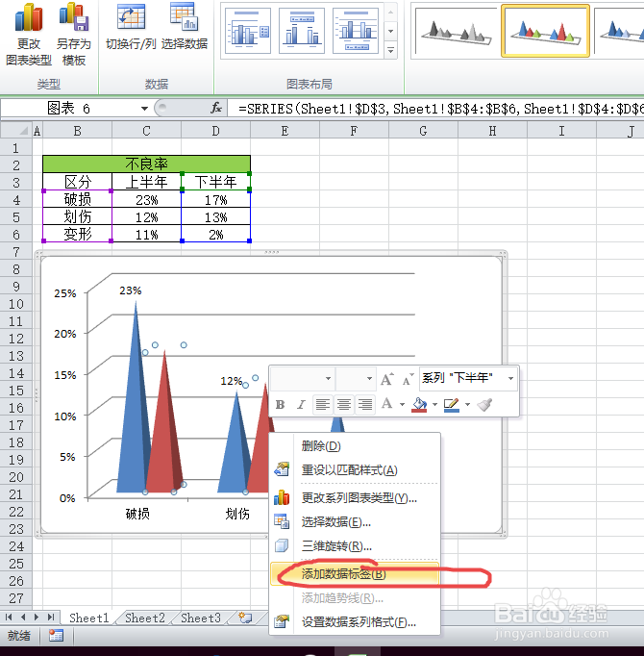Choose the second chart layout thumbnail
Screen dimensions: 644x656
(x=302, y=31)
